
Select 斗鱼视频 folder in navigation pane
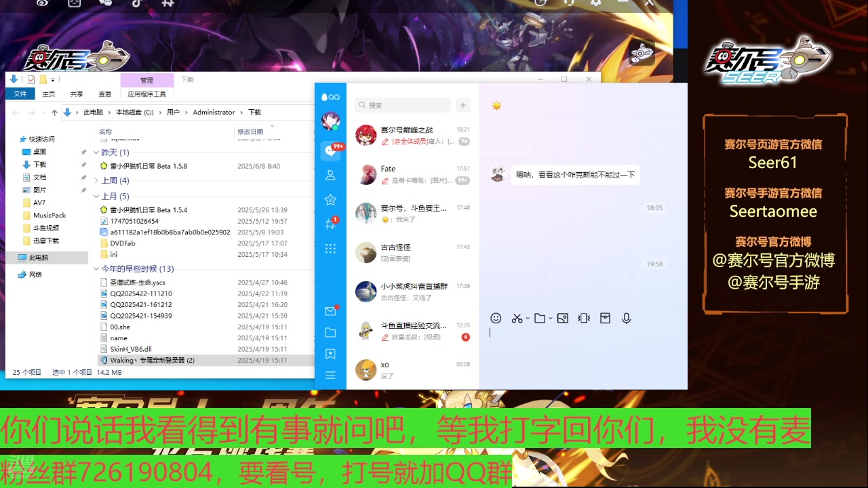tap(46, 228)
